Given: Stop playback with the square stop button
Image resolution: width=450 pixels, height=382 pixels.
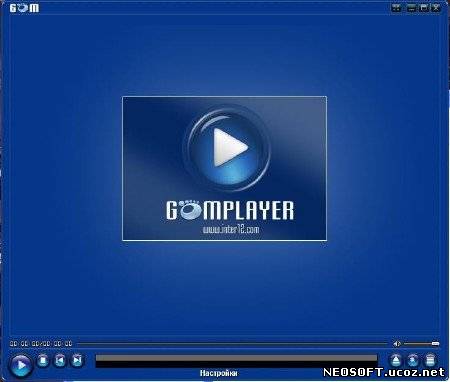Looking at the screenshot, I should pos(43,360).
